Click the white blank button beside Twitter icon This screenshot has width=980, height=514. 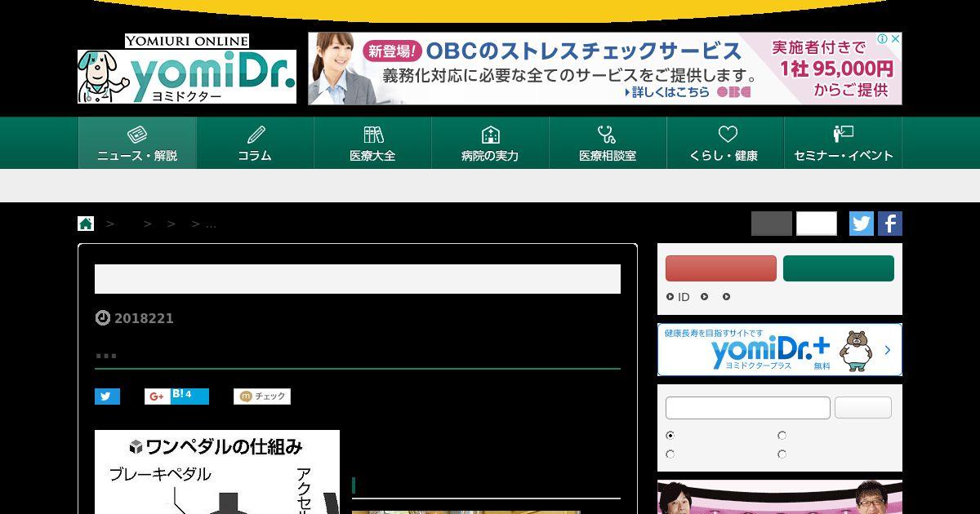tap(817, 224)
